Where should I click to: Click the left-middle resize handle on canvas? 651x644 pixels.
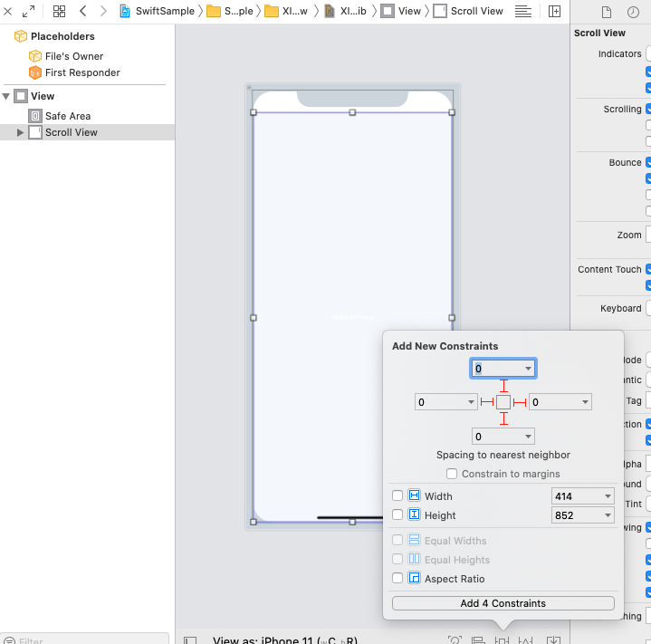click(x=254, y=318)
